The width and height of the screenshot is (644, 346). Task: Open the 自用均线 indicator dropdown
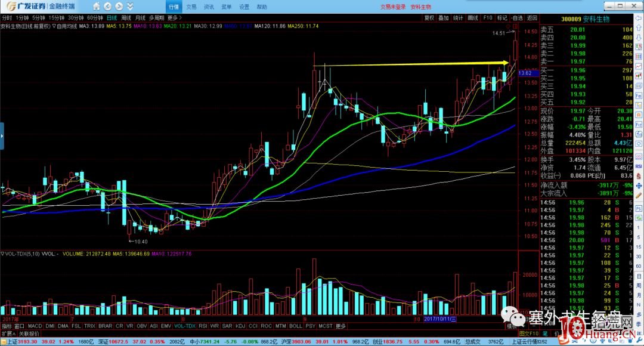(65, 26)
